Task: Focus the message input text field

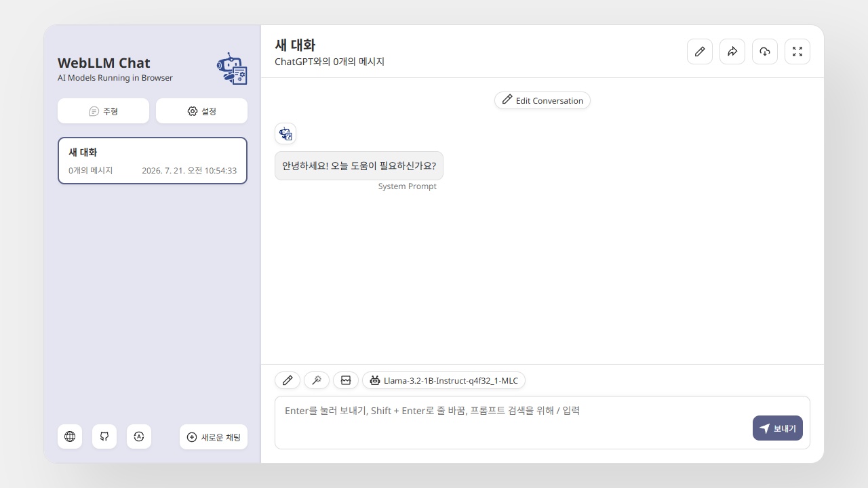Action: pyautogui.click(x=542, y=422)
